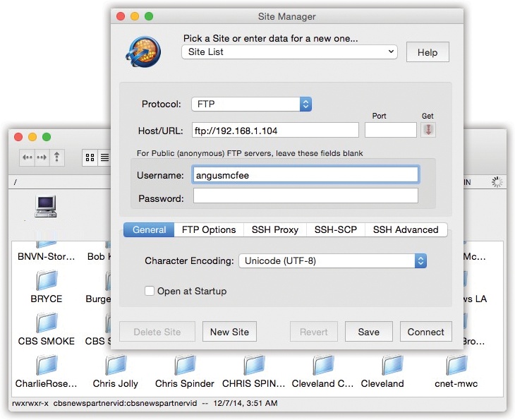Click into the Host/URL field

pyautogui.click(x=275, y=131)
